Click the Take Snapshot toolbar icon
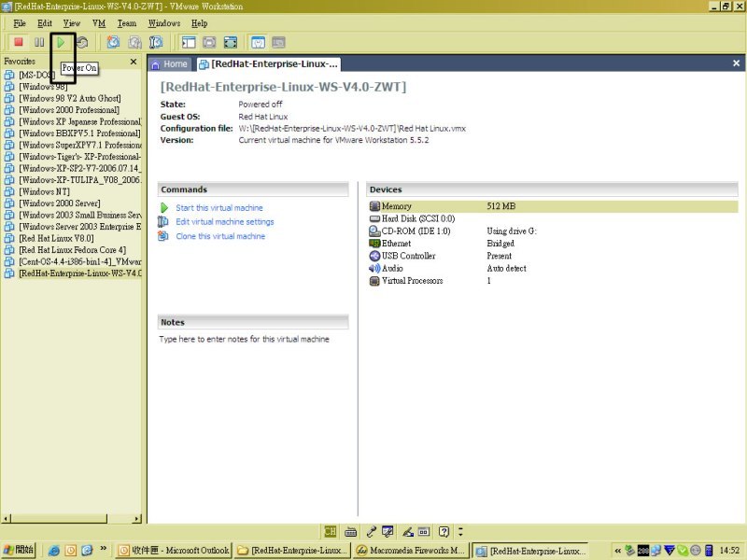Image resolution: width=747 pixels, height=560 pixels. pos(113,42)
